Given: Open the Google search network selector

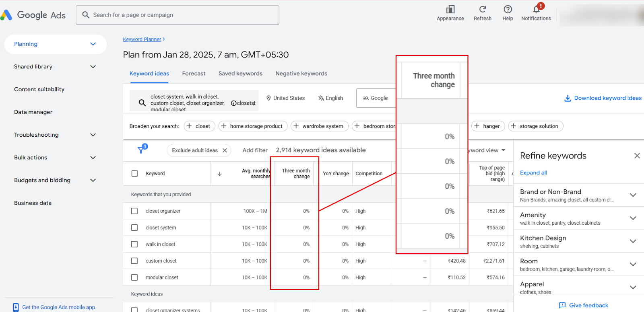Looking at the screenshot, I should [376, 98].
